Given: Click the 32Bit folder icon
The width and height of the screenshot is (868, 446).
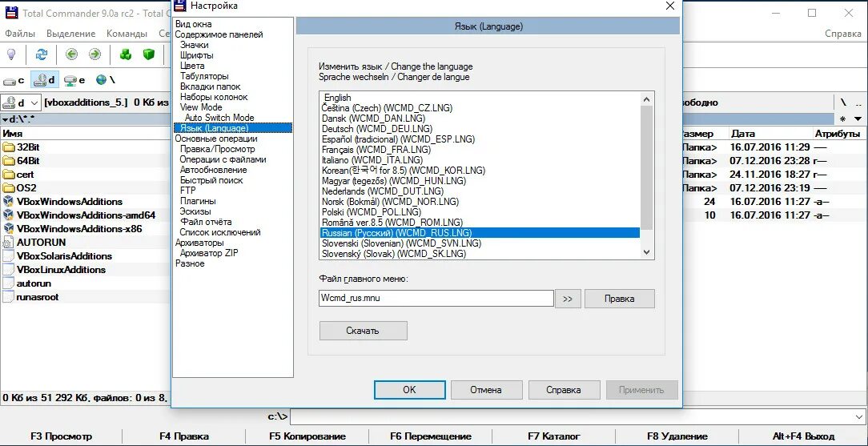Looking at the screenshot, I should pyautogui.click(x=8, y=147).
